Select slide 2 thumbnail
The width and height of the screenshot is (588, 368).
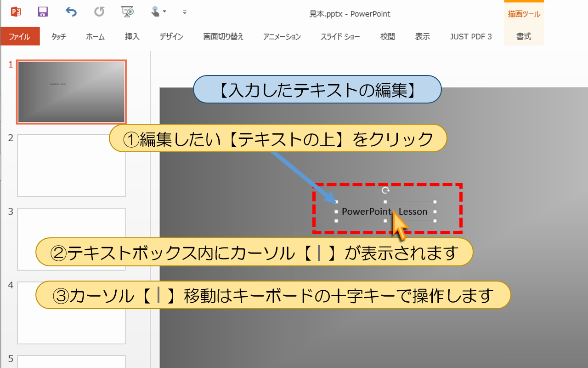[71, 166]
